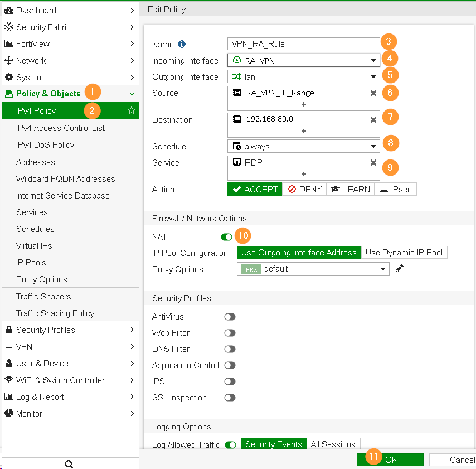Click the RA_VPN interface icon
The width and height of the screenshot is (476, 469).
click(x=237, y=60)
